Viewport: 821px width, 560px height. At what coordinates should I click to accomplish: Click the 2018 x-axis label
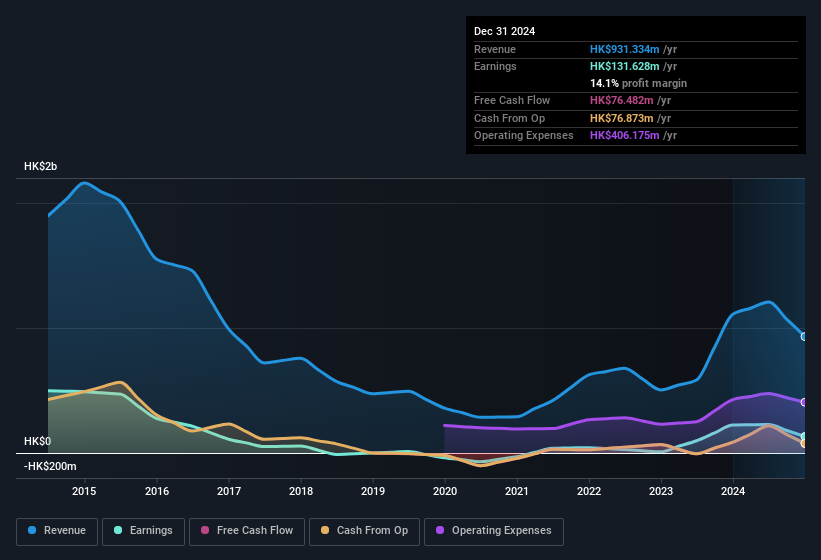(301, 491)
